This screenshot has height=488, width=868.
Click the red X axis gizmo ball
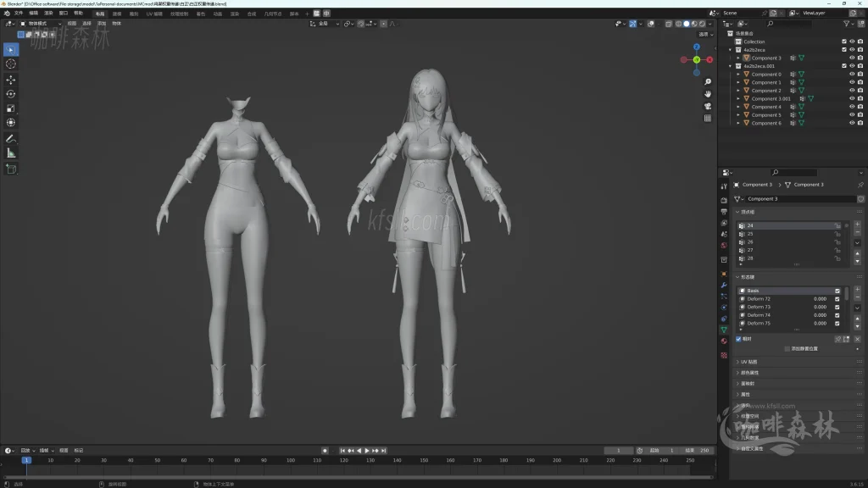[709, 60]
